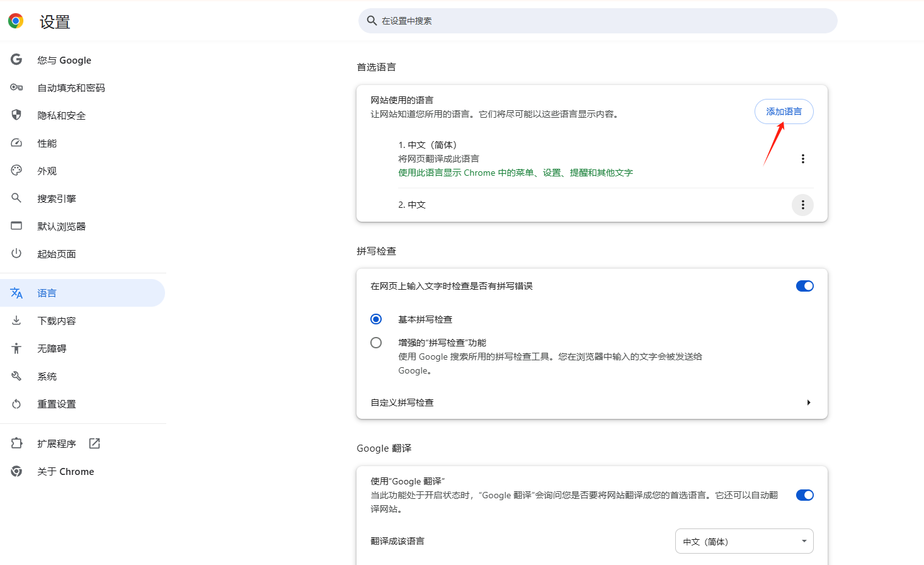924x565 pixels.
Task: Toggle the spell check switch for web pages
Action: tap(804, 286)
